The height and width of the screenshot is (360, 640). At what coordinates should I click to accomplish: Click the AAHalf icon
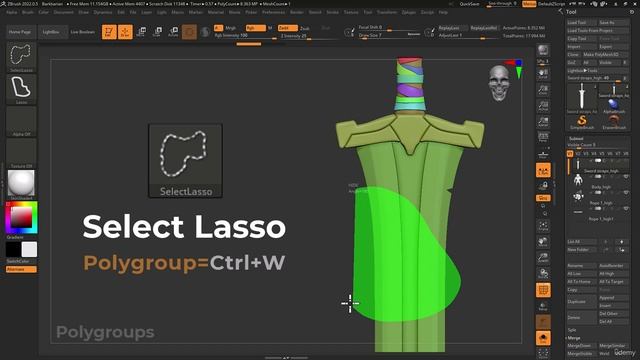[543, 121]
